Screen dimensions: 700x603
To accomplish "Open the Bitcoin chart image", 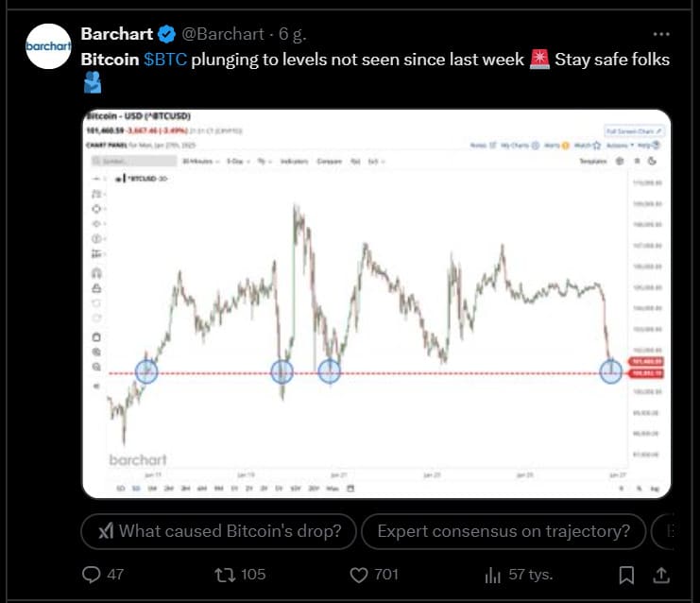I will pyautogui.click(x=376, y=303).
